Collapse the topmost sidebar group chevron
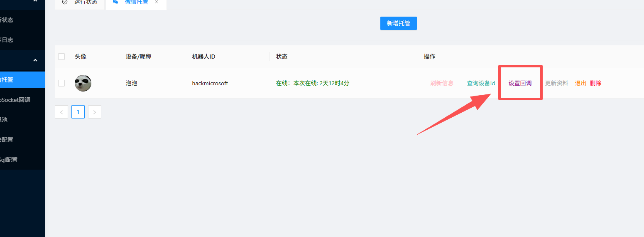 click(x=35, y=1)
